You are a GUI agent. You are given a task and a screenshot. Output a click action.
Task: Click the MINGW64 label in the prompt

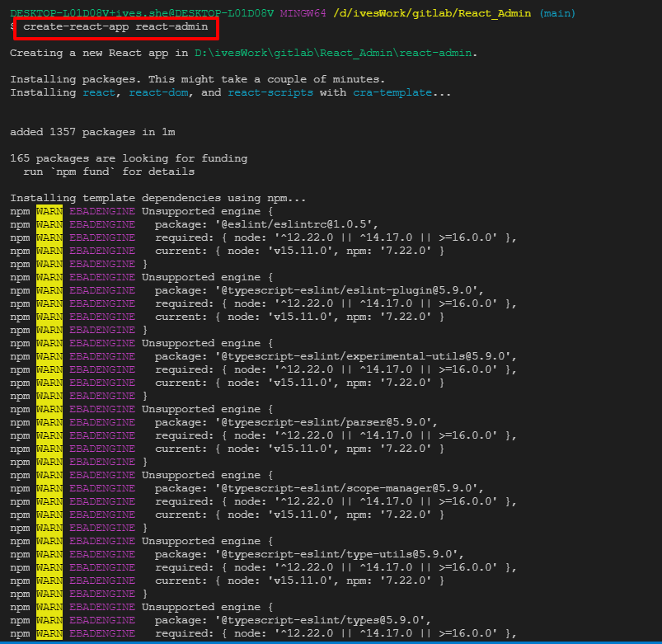coord(303,13)
